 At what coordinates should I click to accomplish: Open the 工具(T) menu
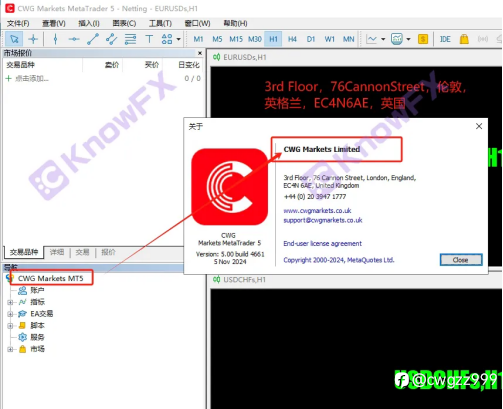pos(160,23)
